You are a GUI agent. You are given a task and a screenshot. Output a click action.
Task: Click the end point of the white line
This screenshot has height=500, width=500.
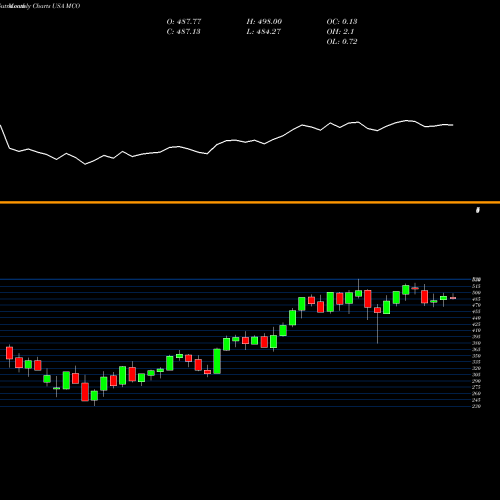point(453,125)
